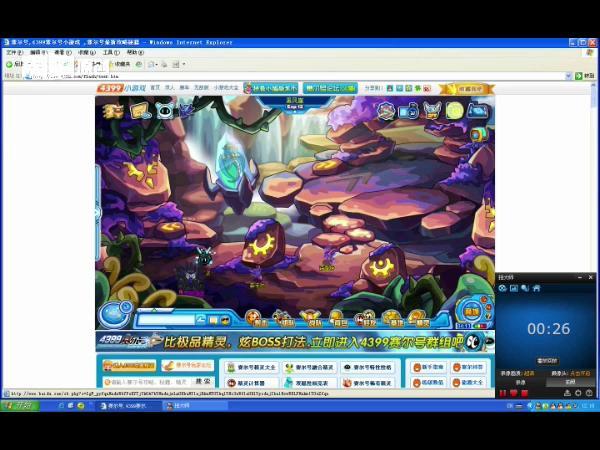Open the sixth yellow icon in the bottom bar
The width and height of the screenshot is (600, 450).
click(393, 319)
